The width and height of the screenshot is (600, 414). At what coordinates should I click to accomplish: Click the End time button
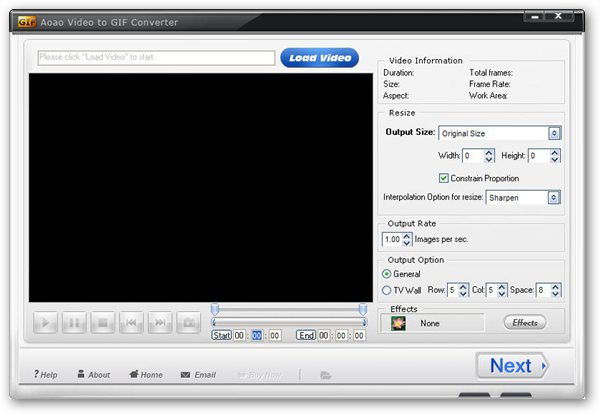pyautogui.click(x=306, y=336)
